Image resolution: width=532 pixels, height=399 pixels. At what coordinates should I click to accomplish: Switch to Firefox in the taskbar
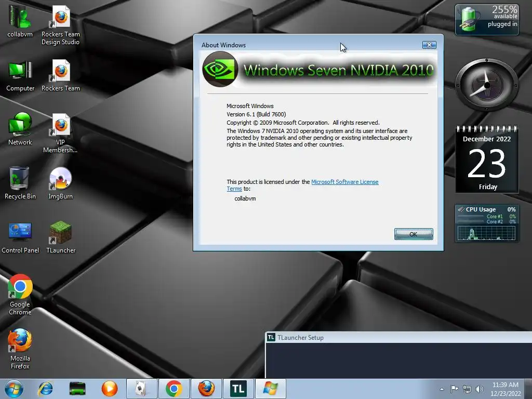(x=206, y=389)
